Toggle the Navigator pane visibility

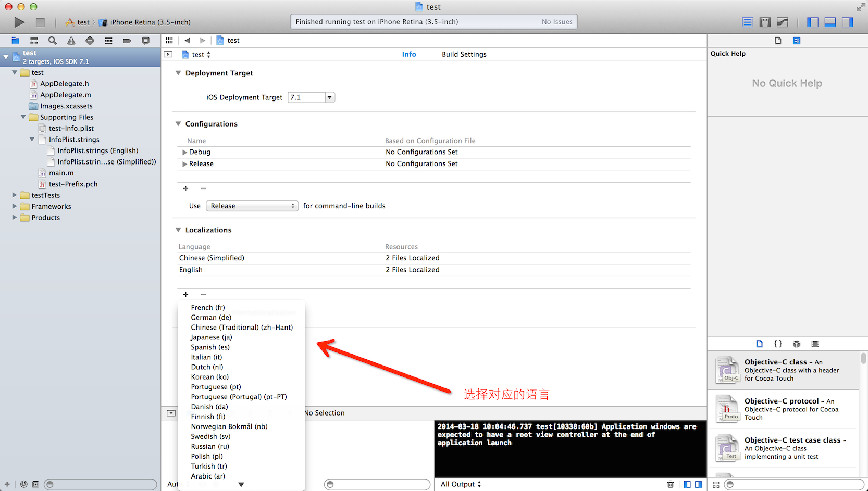[x=813, y=22]
